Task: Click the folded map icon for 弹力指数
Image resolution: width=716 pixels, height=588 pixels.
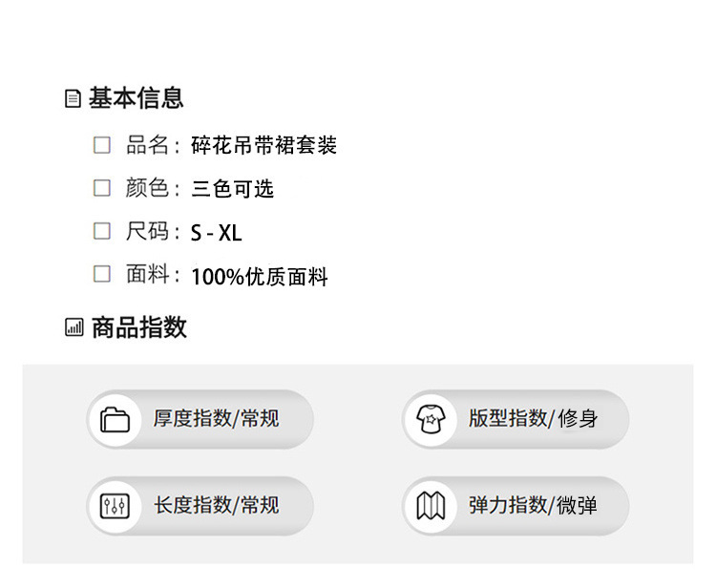Action: [x=430, y=506]
